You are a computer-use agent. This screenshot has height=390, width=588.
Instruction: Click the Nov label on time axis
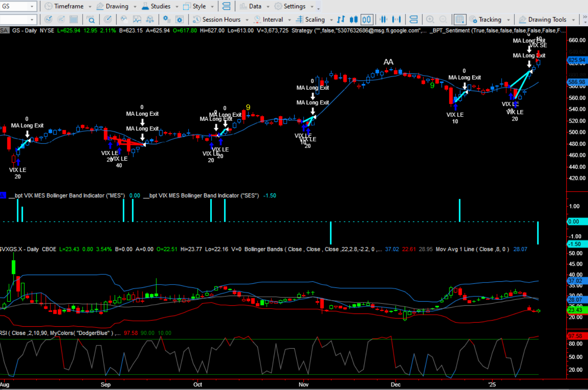pos(304,385)
